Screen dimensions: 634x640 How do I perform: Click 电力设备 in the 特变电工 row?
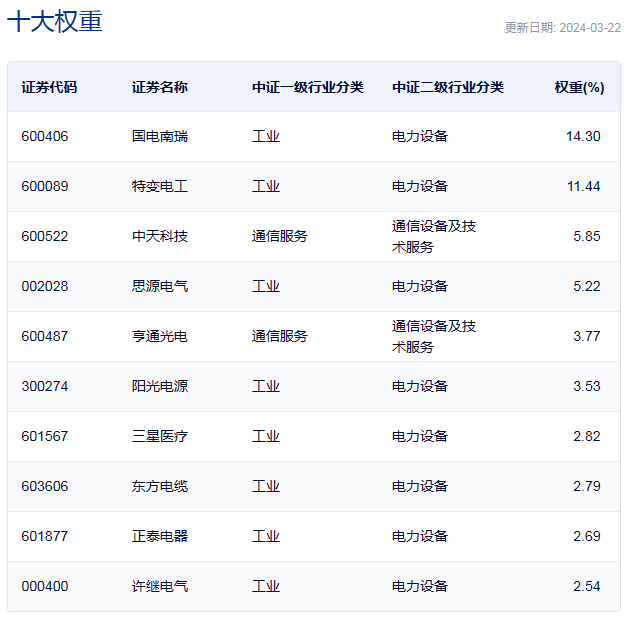click(x=420, y=187)
